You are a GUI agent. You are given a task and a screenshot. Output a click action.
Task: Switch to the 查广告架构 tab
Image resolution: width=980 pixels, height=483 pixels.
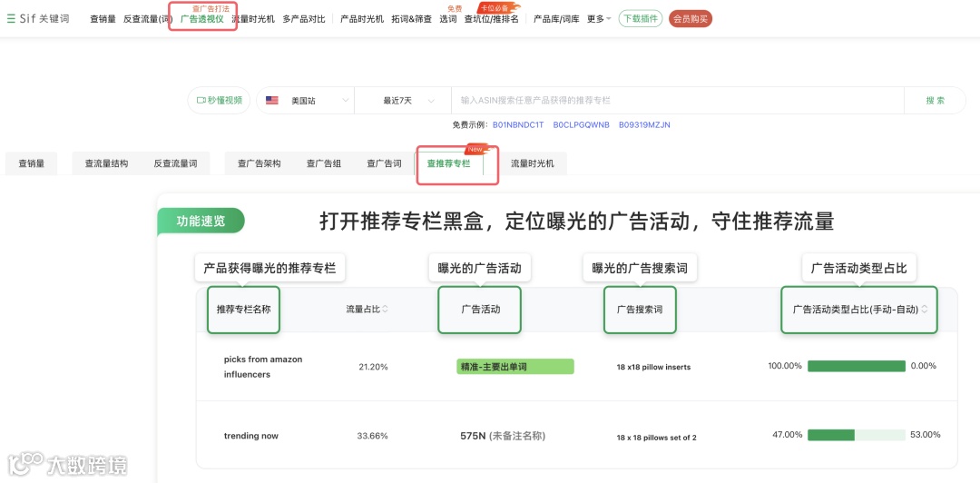point(259,163)
